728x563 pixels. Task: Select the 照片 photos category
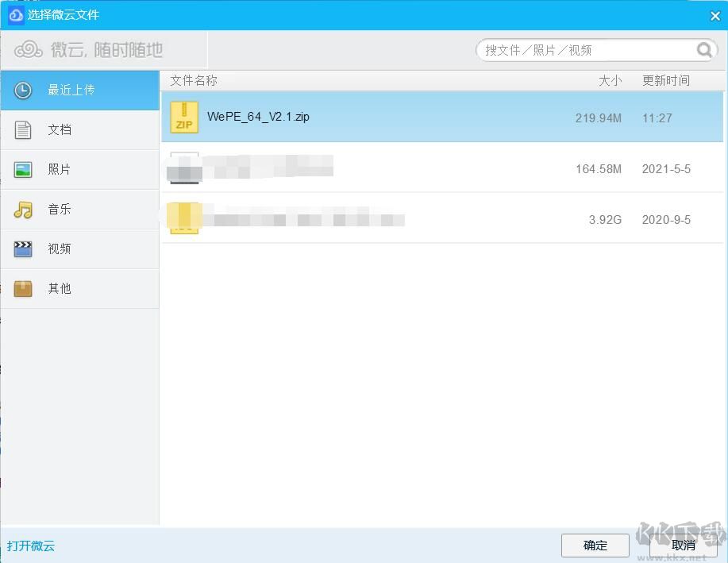coord(80,170)
